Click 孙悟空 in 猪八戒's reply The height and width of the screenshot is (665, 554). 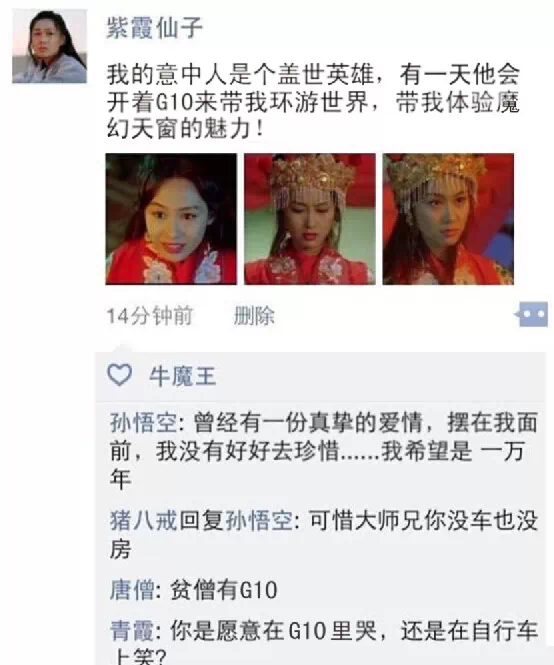click(x=259, y=520)
